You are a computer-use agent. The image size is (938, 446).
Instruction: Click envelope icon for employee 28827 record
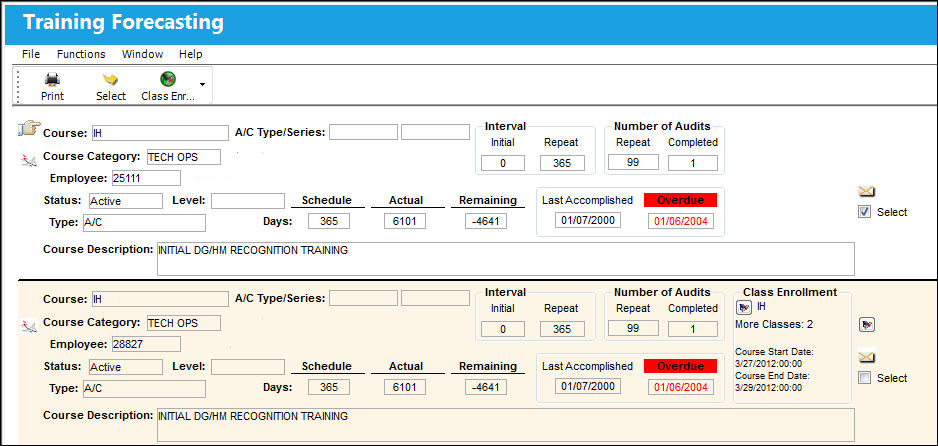pyautogui.click(x=867, y=358)
